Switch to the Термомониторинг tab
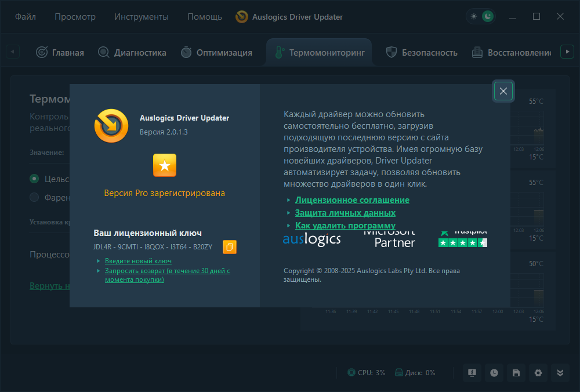Viewport: 580px width, 392px height. pos(319,53)
